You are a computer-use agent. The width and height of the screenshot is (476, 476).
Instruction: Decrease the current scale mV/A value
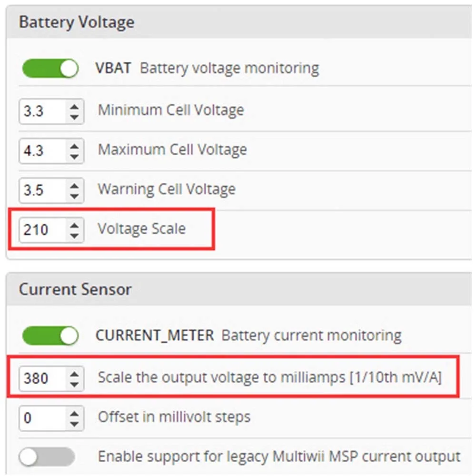coord(74,384)
